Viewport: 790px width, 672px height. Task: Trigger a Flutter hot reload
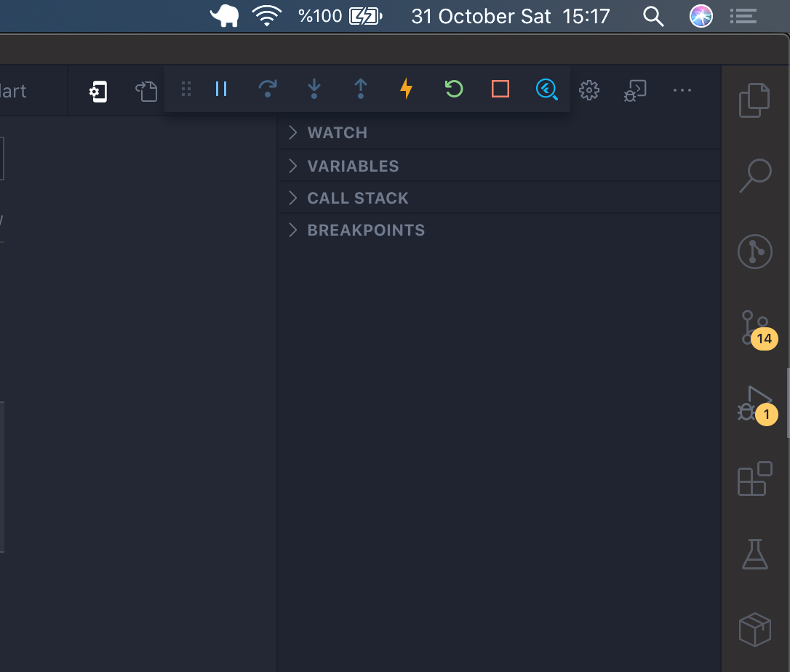(x=407, y=89)
